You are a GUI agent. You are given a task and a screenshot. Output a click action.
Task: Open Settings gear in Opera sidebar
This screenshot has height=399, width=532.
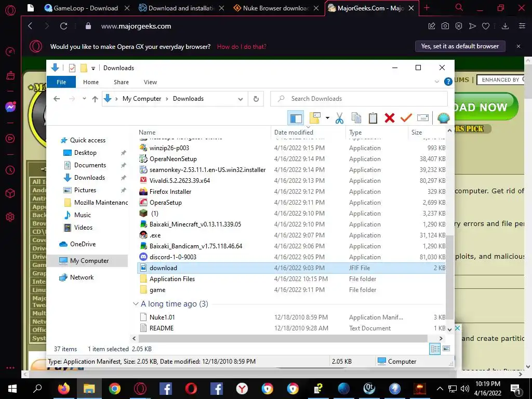tap(10, 217)
